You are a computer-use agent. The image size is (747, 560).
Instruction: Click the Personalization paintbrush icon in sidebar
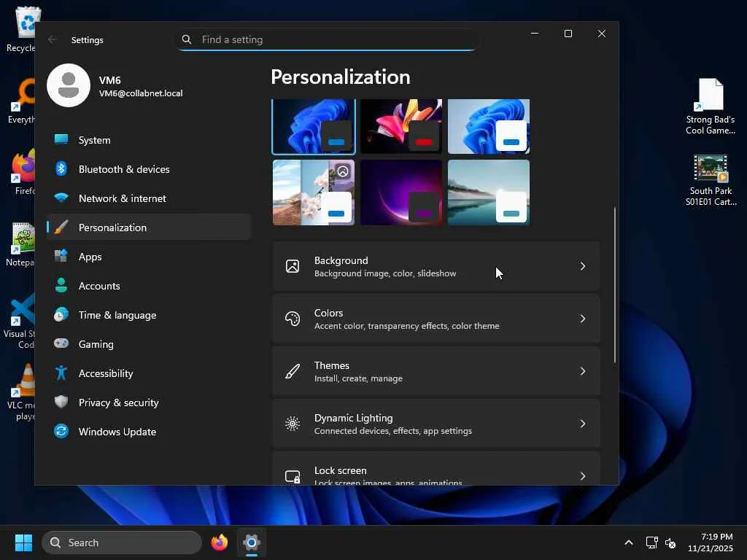coord(61,227)
